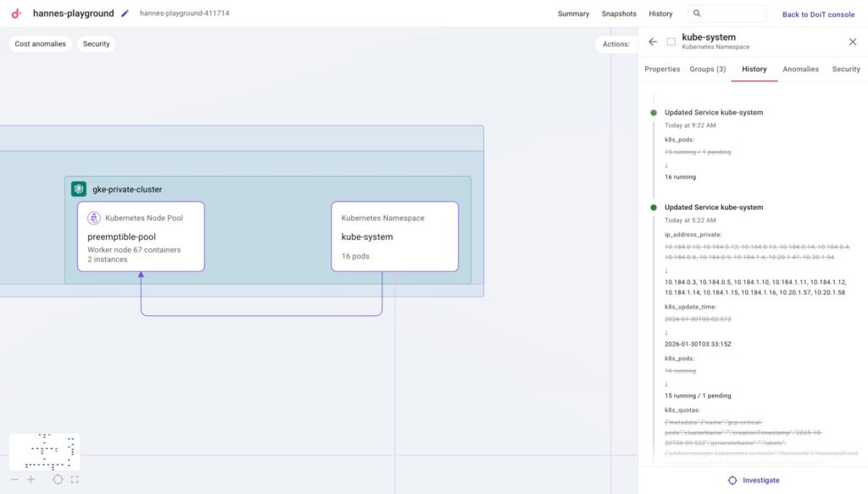Screen dimensions: 868x494
Task: Open the Snapshots menu item
Action: tap(619, 14)
